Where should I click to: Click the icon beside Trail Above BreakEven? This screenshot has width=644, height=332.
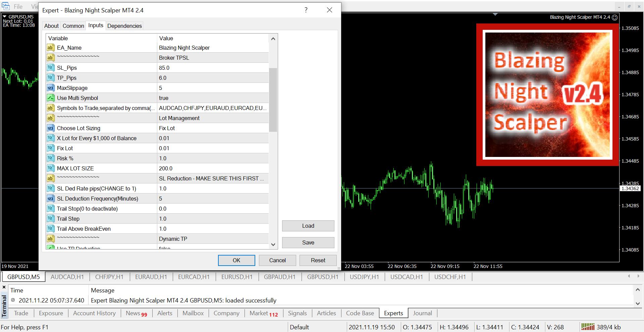point(50,229)
